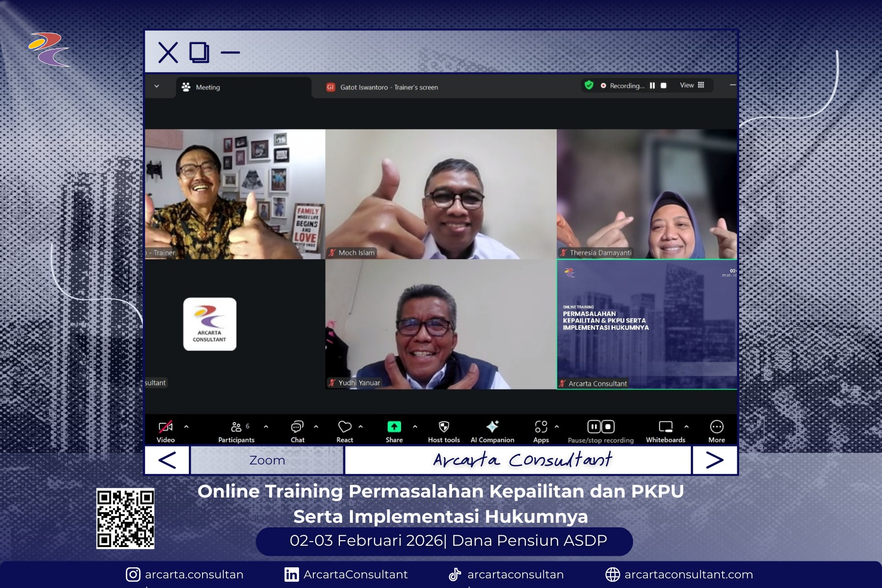882x588 pixels.
Task: Expand share options arrow beside Share
Action: click(415, 427)
